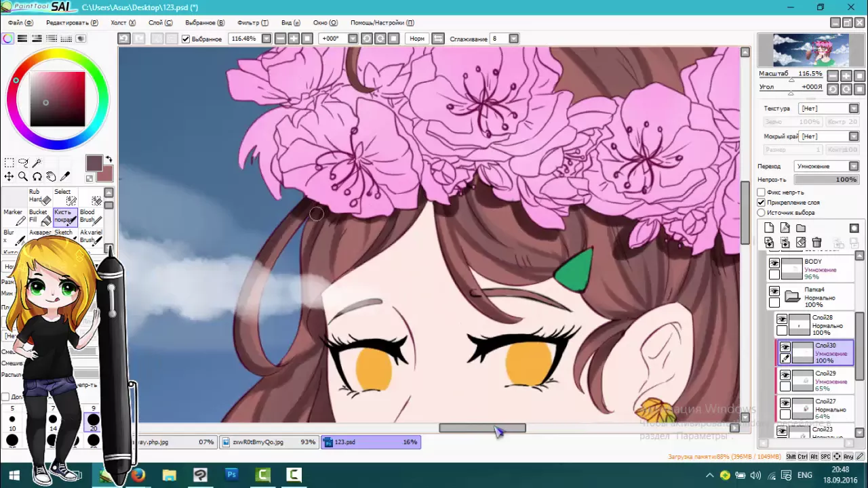Create a new layer folder
Viewport: 868px width, 488px height.
801,228
